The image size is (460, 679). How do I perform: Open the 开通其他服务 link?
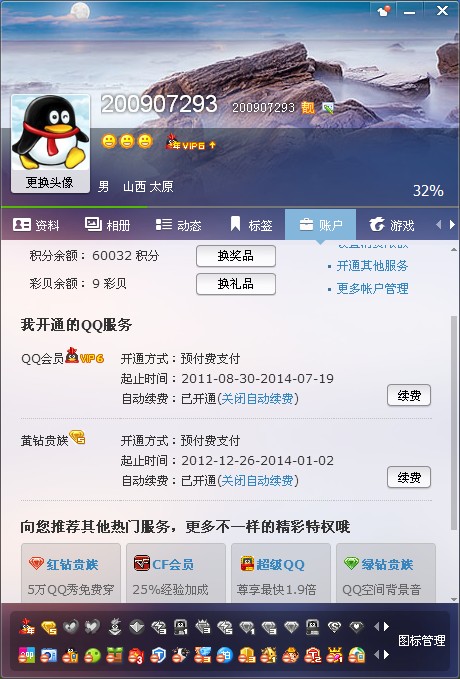click(x=372, y=266)
